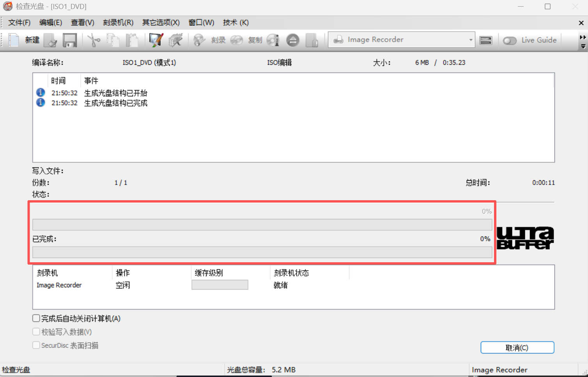588x377 pixels.
Task: Click the 刻录 burn disc icon
Action: point(199,40)
